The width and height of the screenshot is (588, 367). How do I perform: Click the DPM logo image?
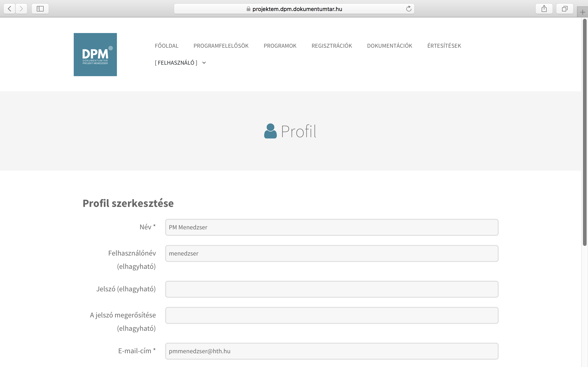95,55
